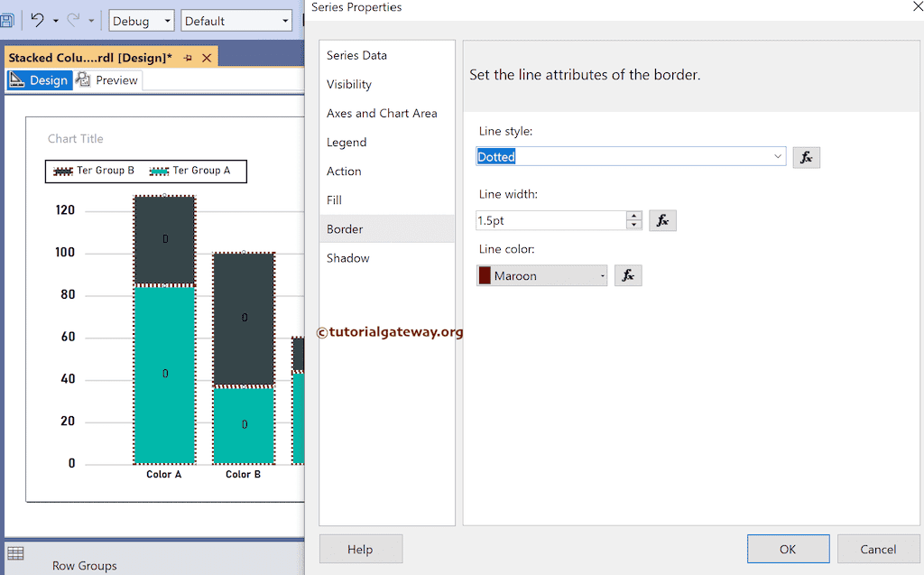Viewport: 924px width, 575px height.
Task: Increase Line width using the stepper arrow
Action: click(633, 215)
